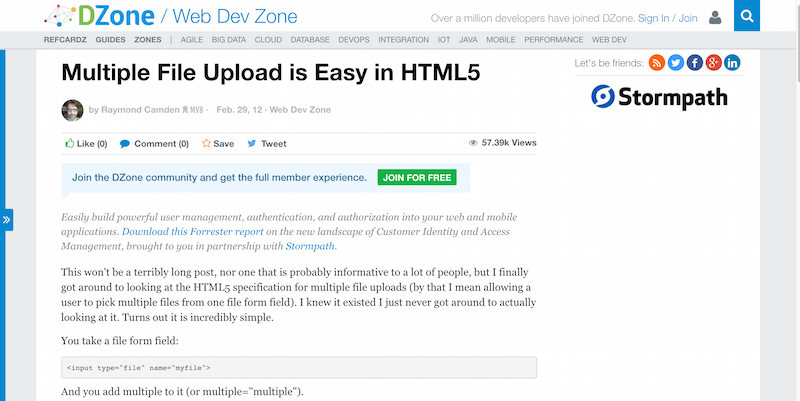
Task: Click the Web Dev Zone byline link
Action: pos(300,110)
